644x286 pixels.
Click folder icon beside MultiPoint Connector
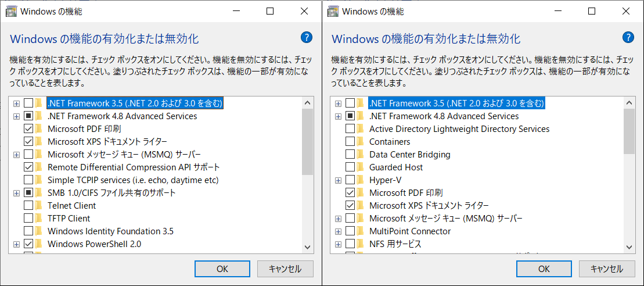tap(361, 231)
